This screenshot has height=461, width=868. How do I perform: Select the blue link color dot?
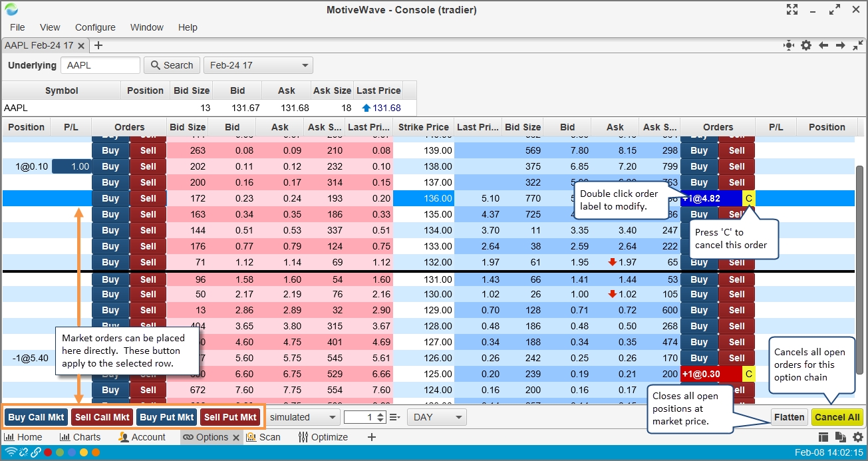pos(72,452)
